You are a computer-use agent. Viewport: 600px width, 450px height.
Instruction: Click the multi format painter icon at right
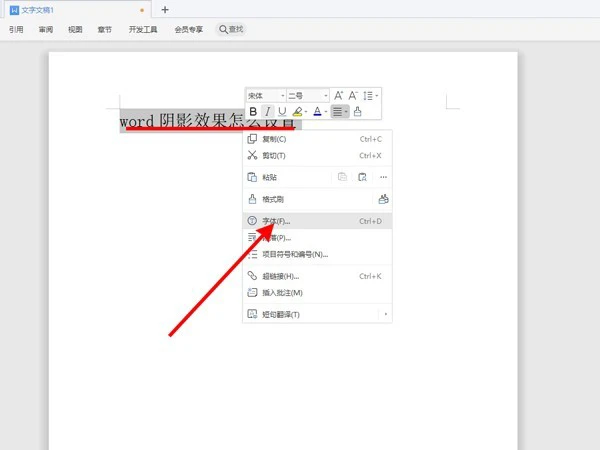[383, 199]
